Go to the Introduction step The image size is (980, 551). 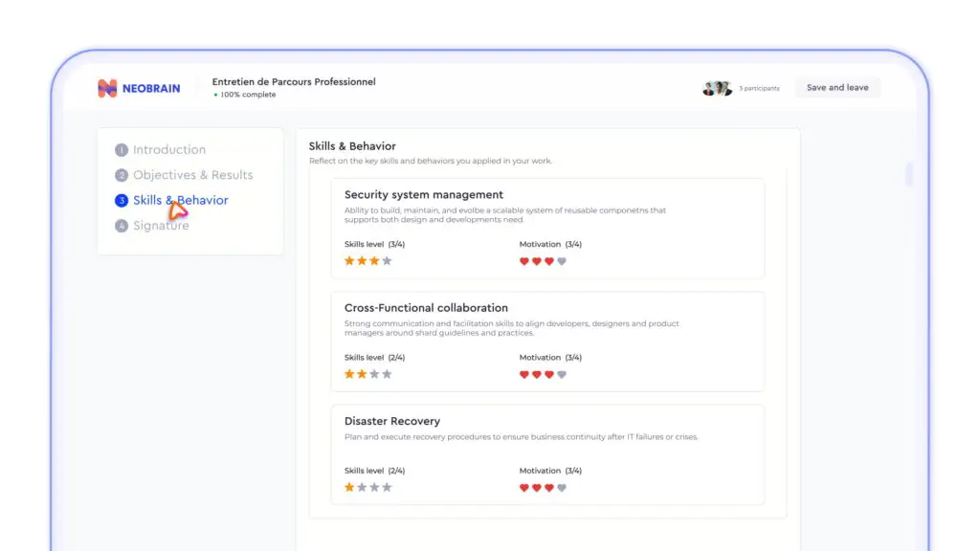pyautogui.click(x=169, y=150)
